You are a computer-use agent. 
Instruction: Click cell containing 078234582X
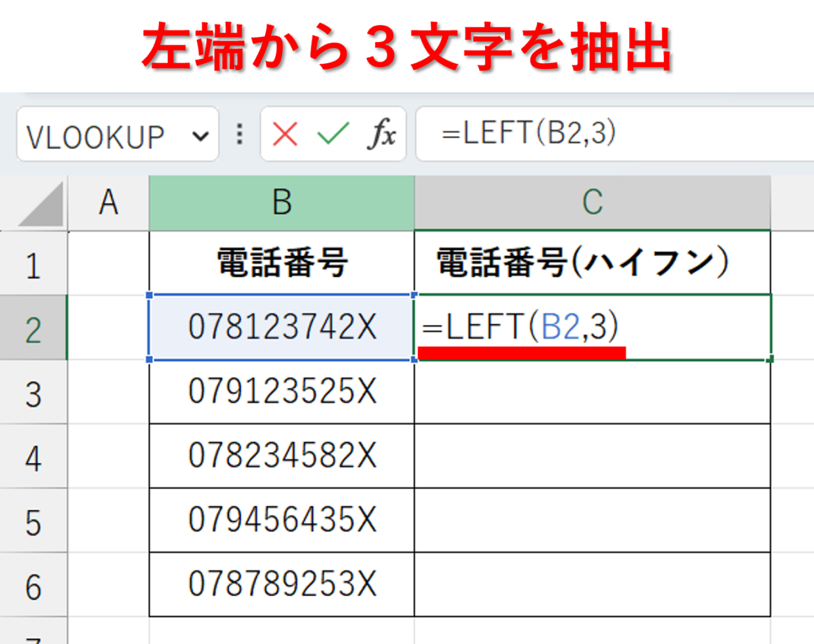pyautogui.click(x=282, y=456)
